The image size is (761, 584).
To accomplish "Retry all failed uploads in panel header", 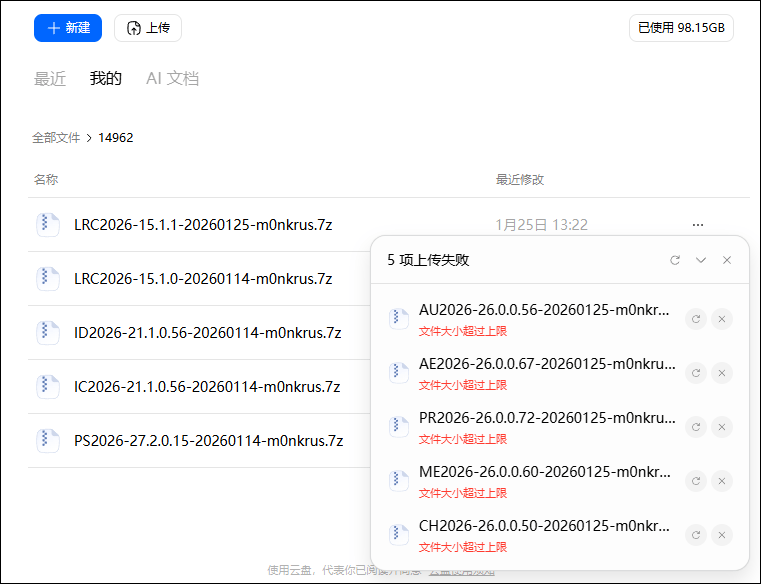I will tap(675, 260).
